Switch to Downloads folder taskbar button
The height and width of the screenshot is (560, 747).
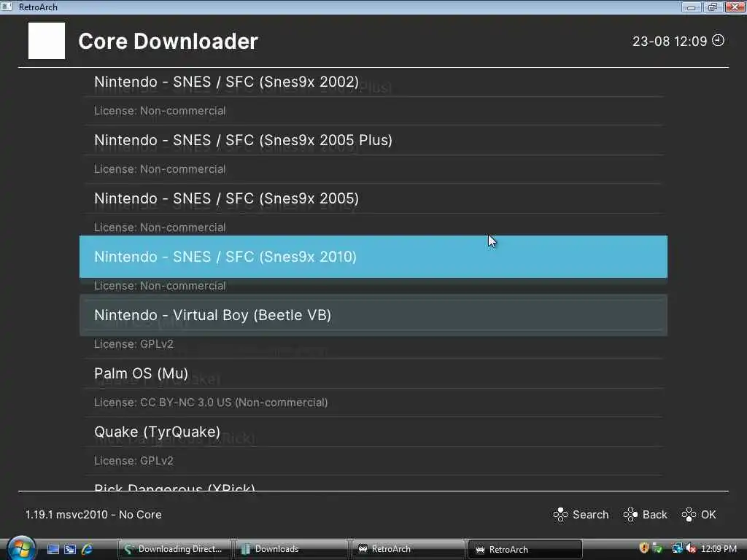(291, 549)
